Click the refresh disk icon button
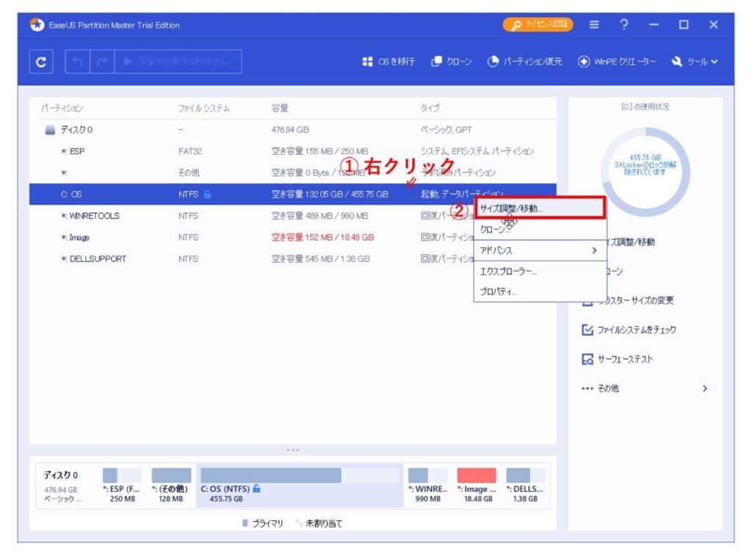The width and height of the screenshot is (752, 560). click(x=41, y=62)
